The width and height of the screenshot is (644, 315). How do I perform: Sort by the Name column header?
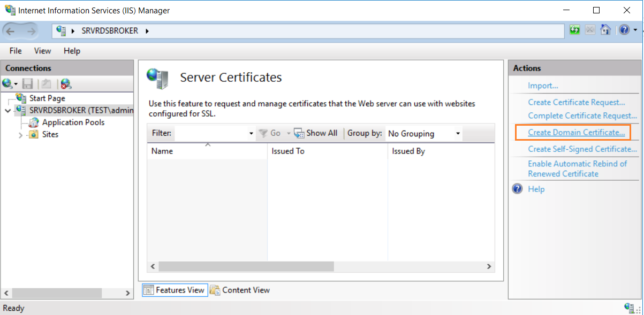(x=207, y=151)
